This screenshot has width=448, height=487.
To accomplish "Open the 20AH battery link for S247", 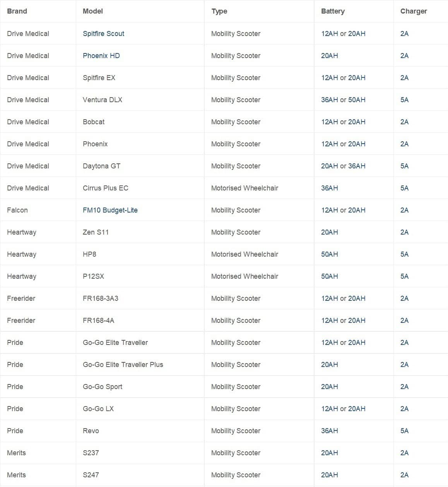I will click(329, 475).
